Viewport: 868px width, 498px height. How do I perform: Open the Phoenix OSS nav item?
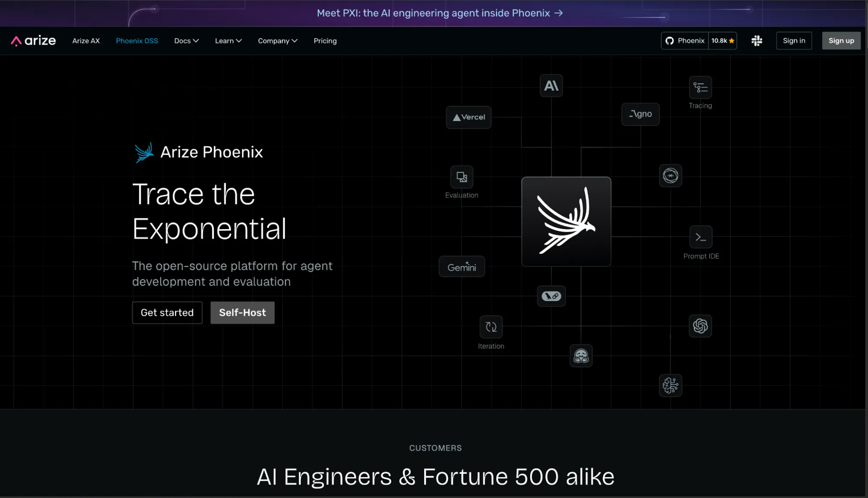pyautogui.click(x=137, y=41)
